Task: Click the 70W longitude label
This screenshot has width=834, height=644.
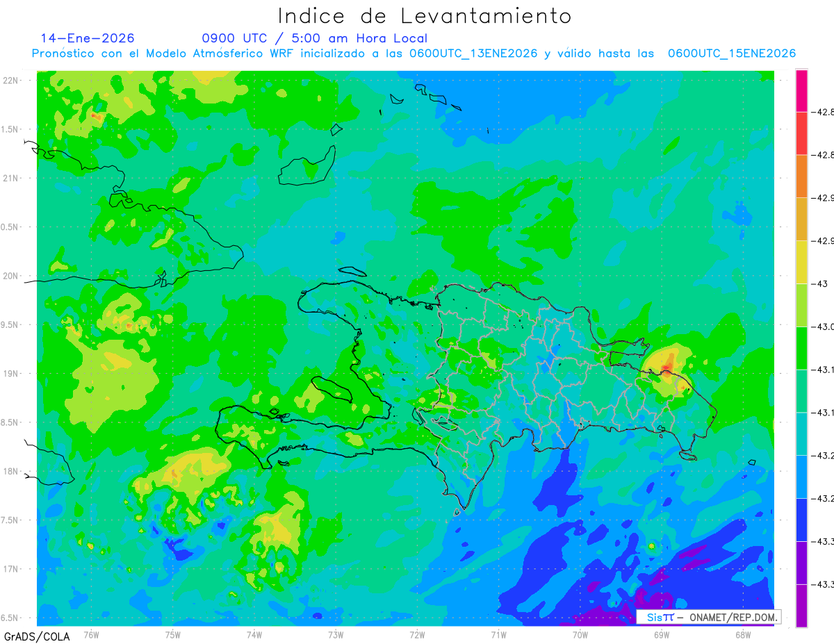Action: [580, 634]
